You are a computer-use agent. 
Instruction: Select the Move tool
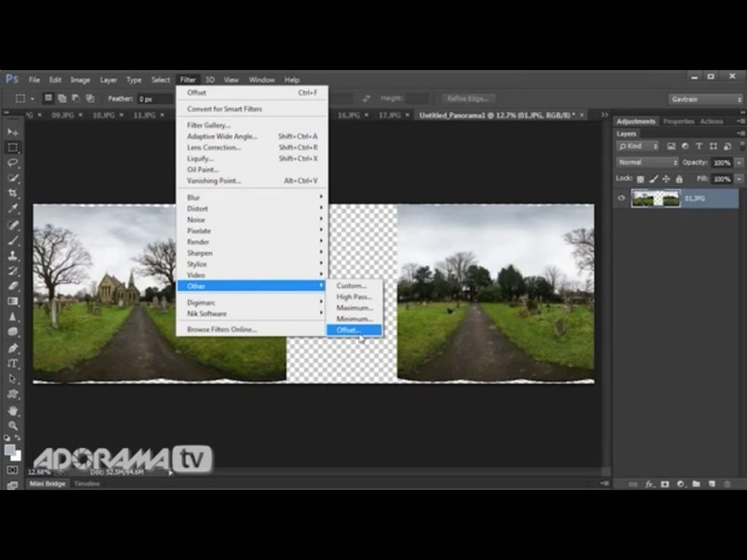[13, 132]
